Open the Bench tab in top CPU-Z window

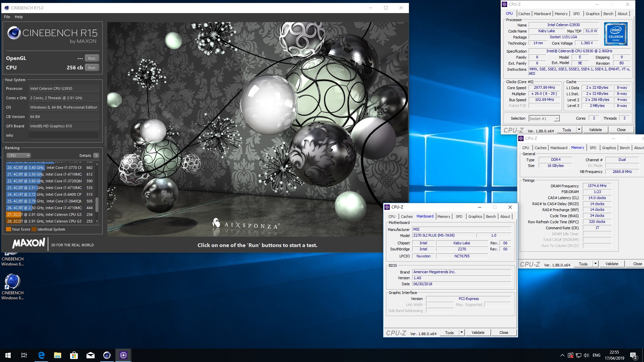(608, 14)
